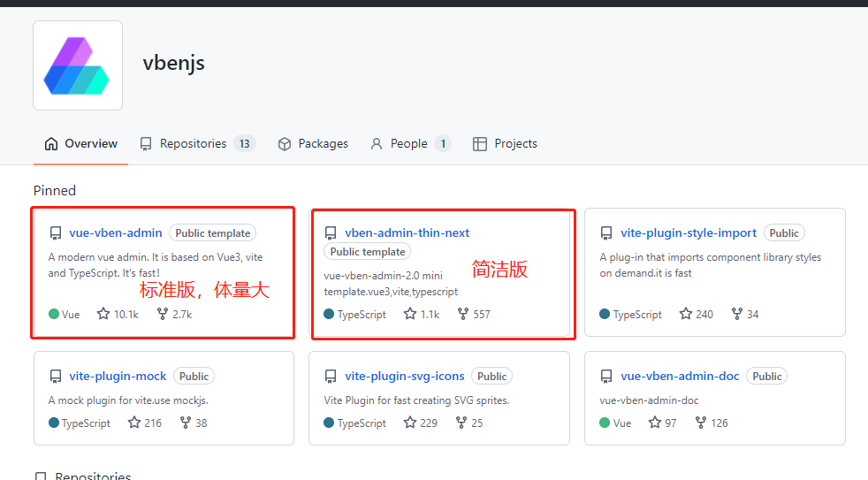
Task: Open the vue-vben-admin repository link
Action: coord(116,233)
